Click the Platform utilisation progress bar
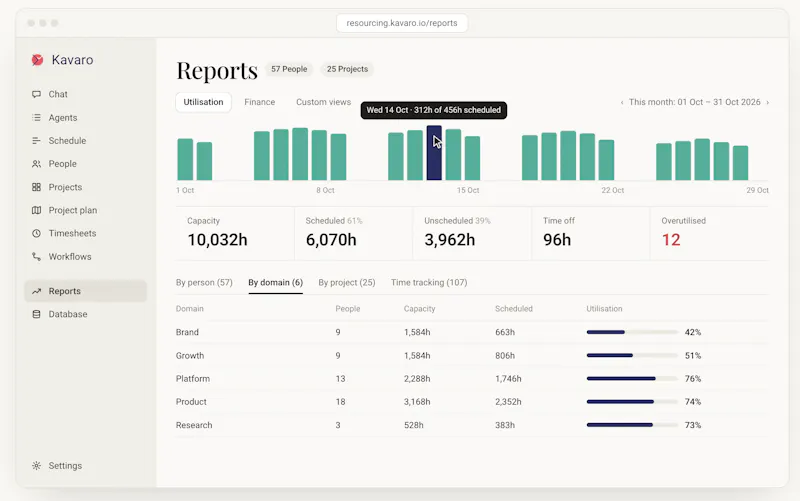 coord(632,379)
